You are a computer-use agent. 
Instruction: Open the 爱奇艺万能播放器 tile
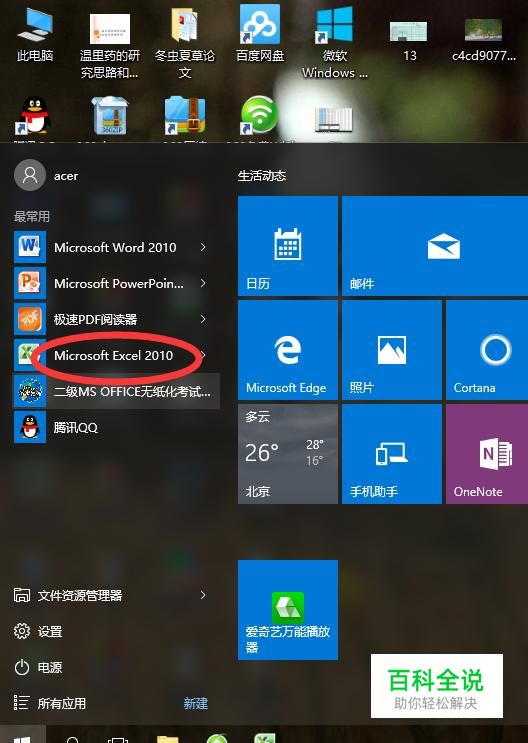click(288, 610)
